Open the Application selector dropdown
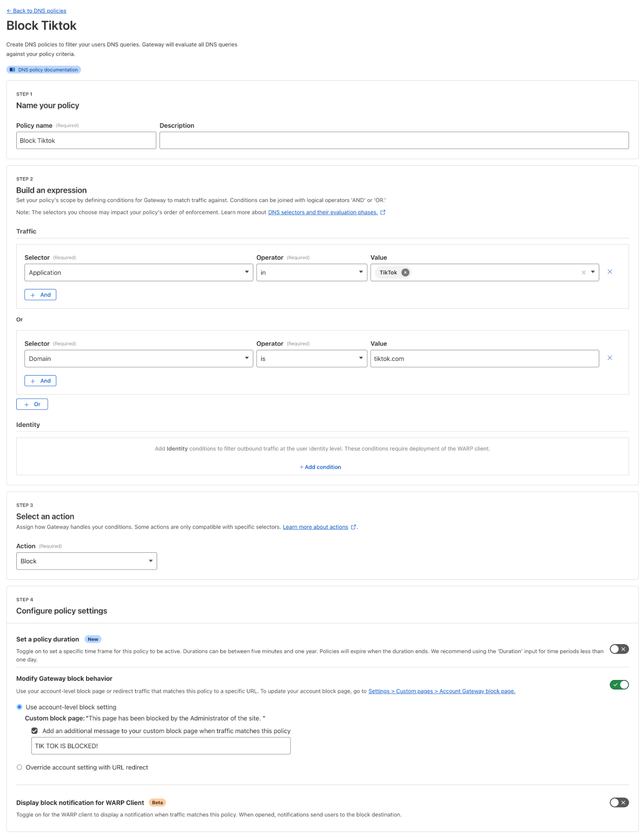The height and width of the screenshot is (836, 644). tap(138, 272)
